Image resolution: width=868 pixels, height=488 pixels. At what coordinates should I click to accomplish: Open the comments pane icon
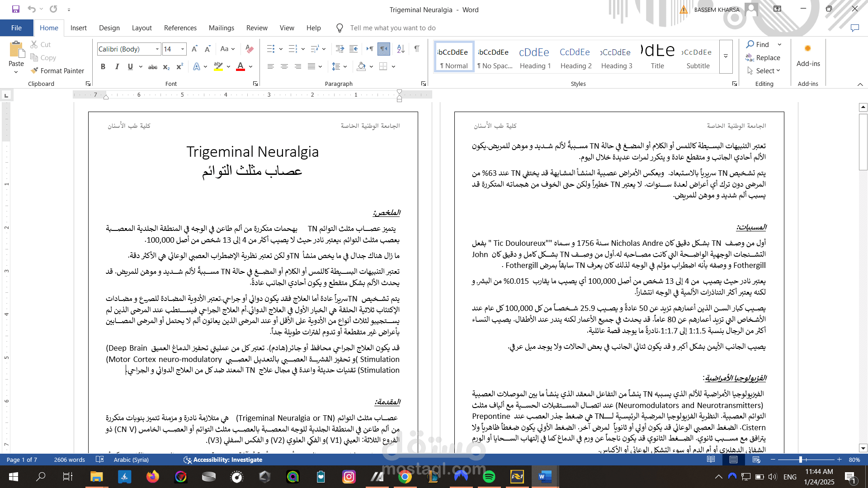[x=854, y=28]
